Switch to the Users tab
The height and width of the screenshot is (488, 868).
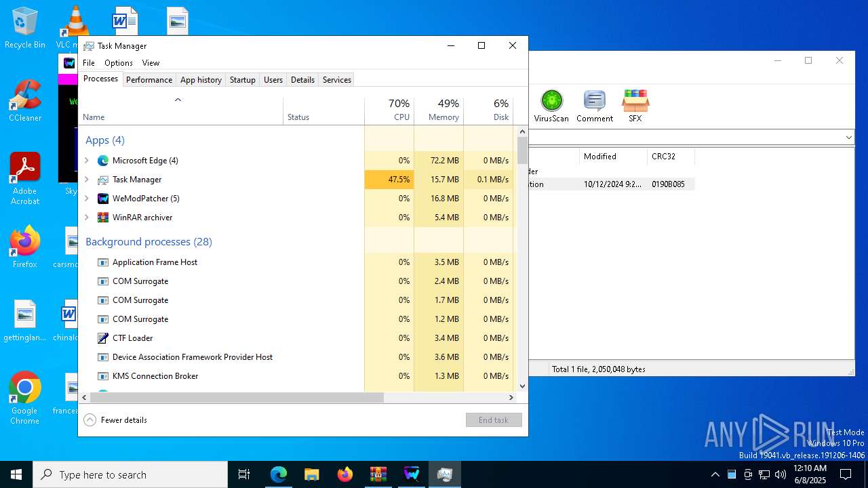pyautogui.click(x=273, y=80)
